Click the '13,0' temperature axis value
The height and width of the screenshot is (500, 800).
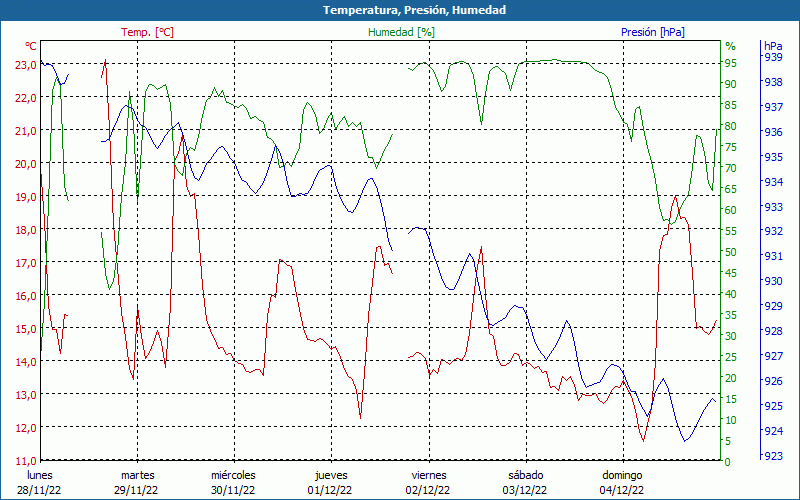coord(27,394)
